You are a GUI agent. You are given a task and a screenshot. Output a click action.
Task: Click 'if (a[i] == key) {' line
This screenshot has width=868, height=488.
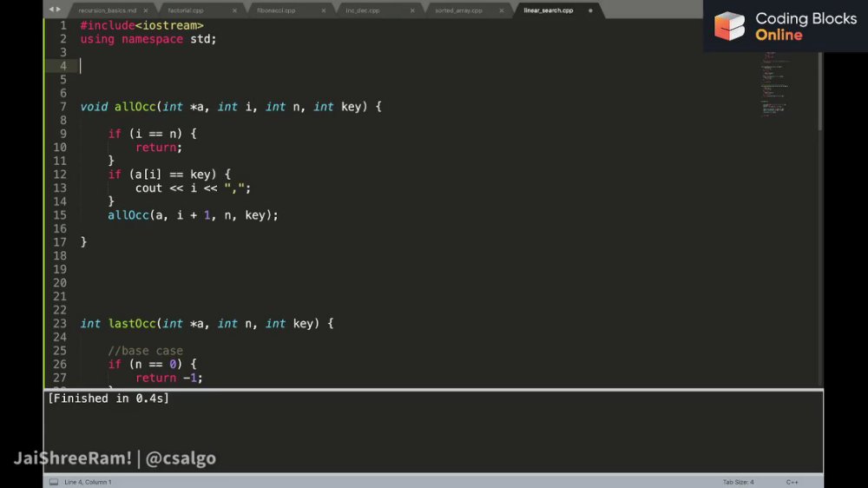pos(169,175)
